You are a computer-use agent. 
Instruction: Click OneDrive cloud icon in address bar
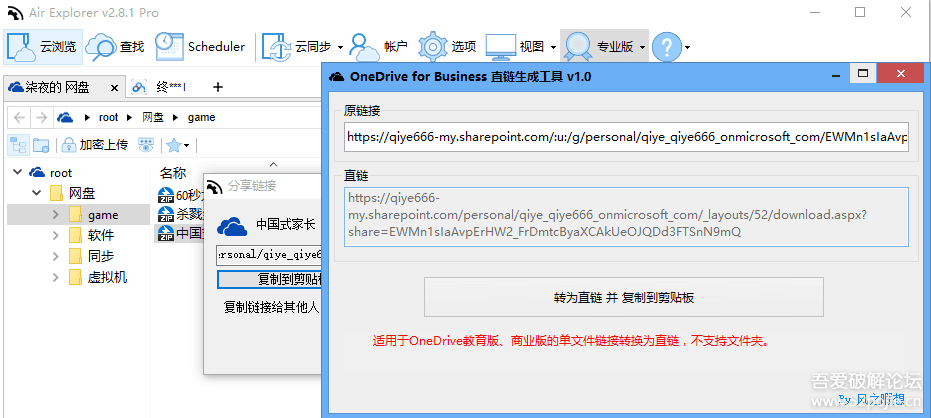pyautogui.click(x=65, y=118)
